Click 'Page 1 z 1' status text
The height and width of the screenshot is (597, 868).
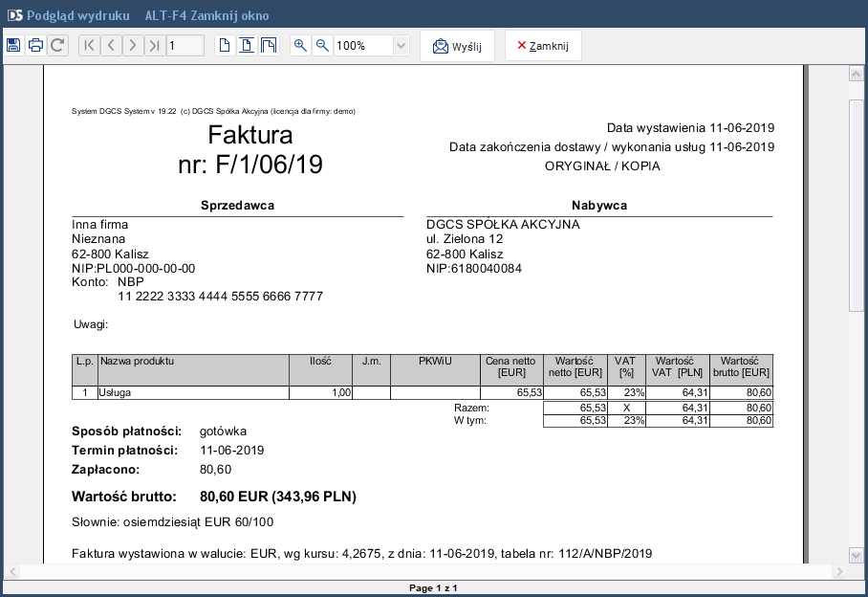tap(433, 588)
